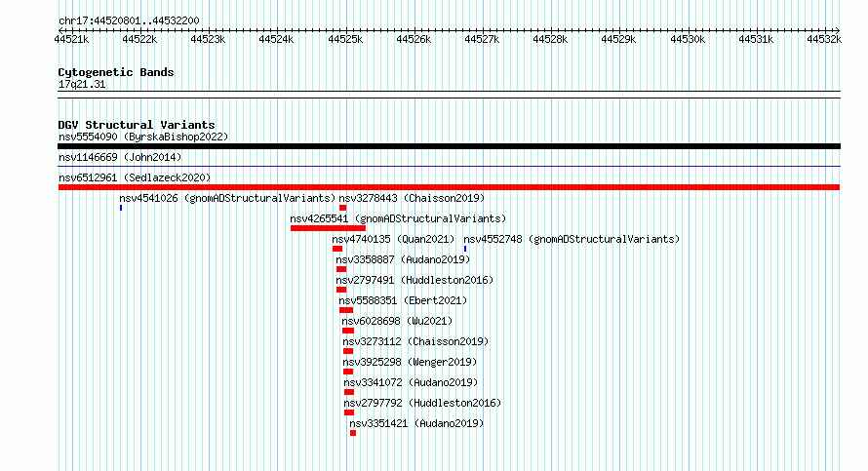
Task: Click the 44524k ruler tick label
Action: pyautogui.click(x=276, y=39)
